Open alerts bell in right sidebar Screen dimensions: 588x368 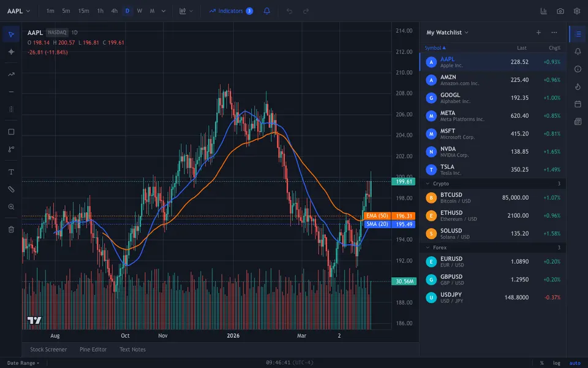(x=578, y=52)
